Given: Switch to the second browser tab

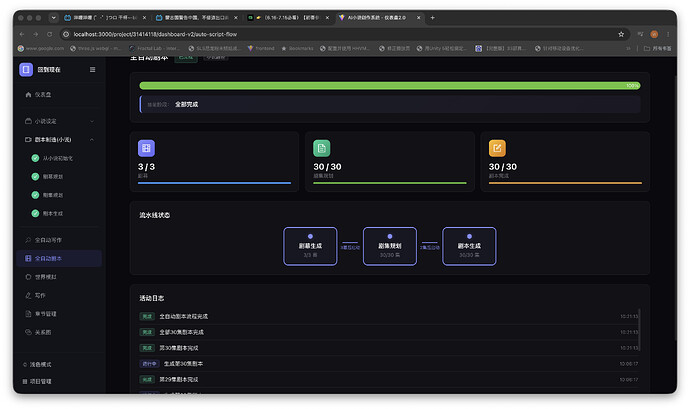Looking at the screenshot, I should pos(196,18).
